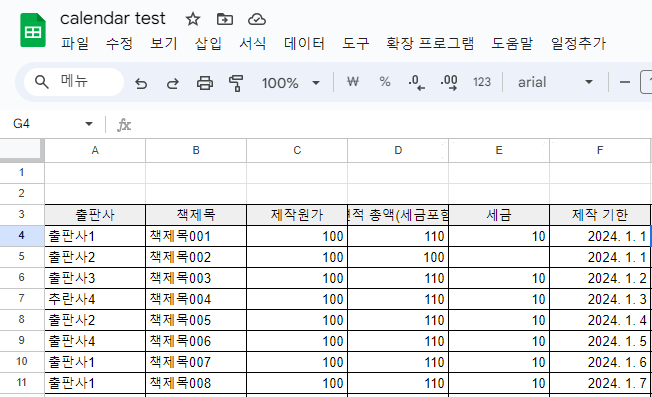
Task: Open the 일정추가 custom menu
Action: click(578, 43)
